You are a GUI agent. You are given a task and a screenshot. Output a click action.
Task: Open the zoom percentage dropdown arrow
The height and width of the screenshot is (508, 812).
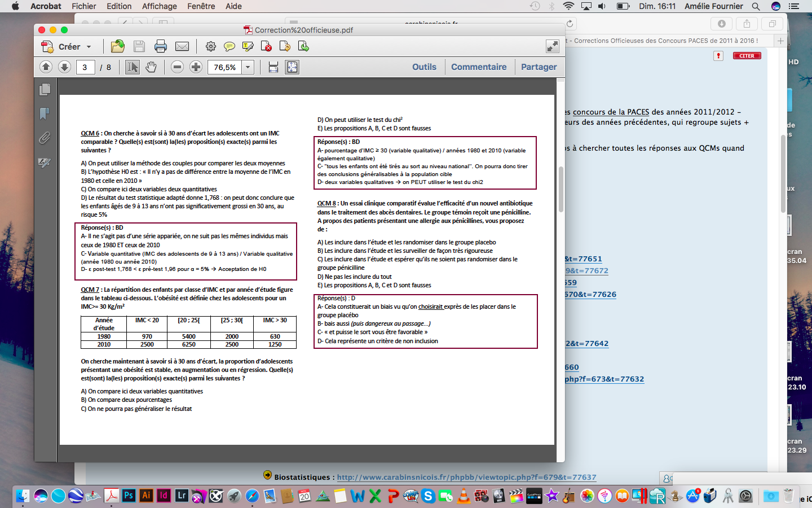pyautogui.click(x=248, y=67)
